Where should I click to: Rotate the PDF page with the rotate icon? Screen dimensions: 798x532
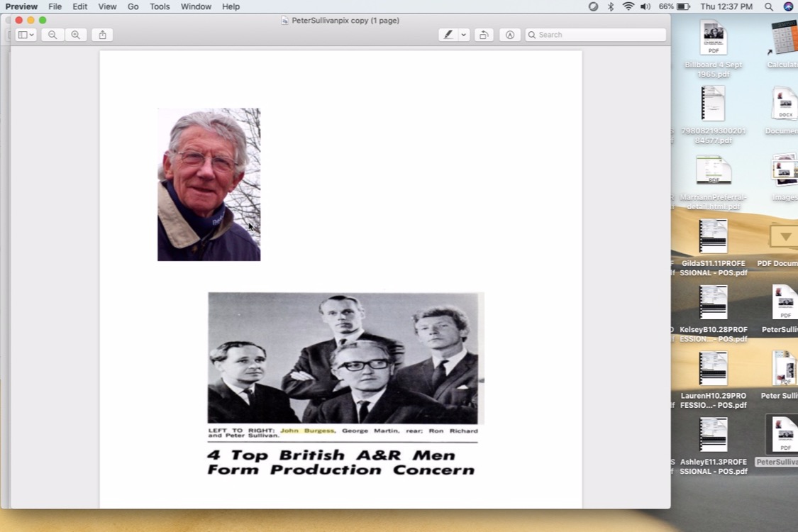tap(484, 34)
